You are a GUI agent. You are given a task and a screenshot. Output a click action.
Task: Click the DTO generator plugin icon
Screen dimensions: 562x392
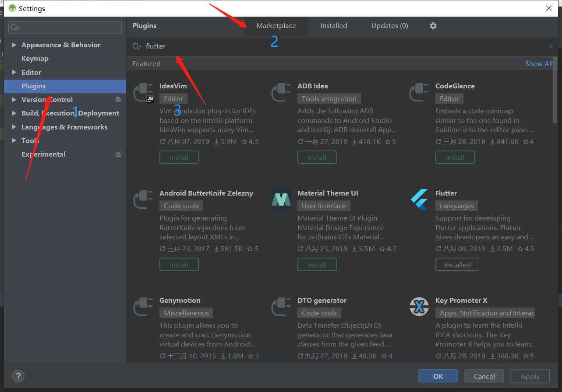(x=281, y=307)
